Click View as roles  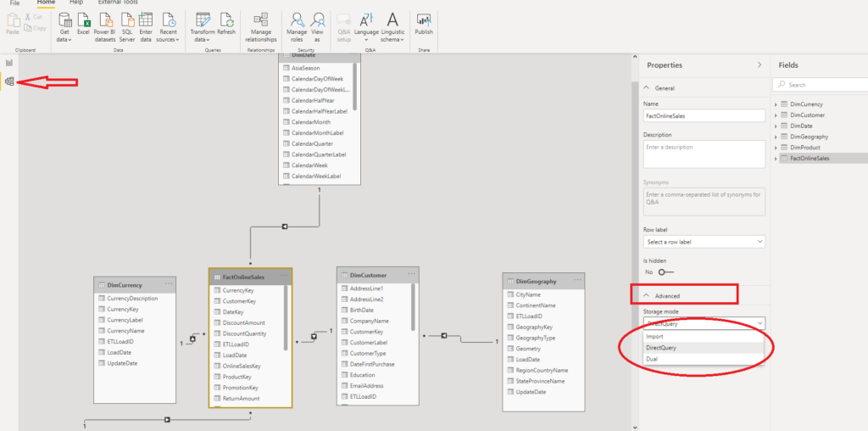(317, 28)
